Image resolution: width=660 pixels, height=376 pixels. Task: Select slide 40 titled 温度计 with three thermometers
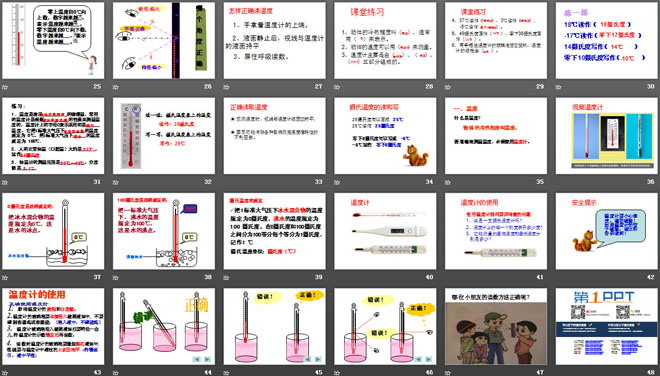point(385,231)
